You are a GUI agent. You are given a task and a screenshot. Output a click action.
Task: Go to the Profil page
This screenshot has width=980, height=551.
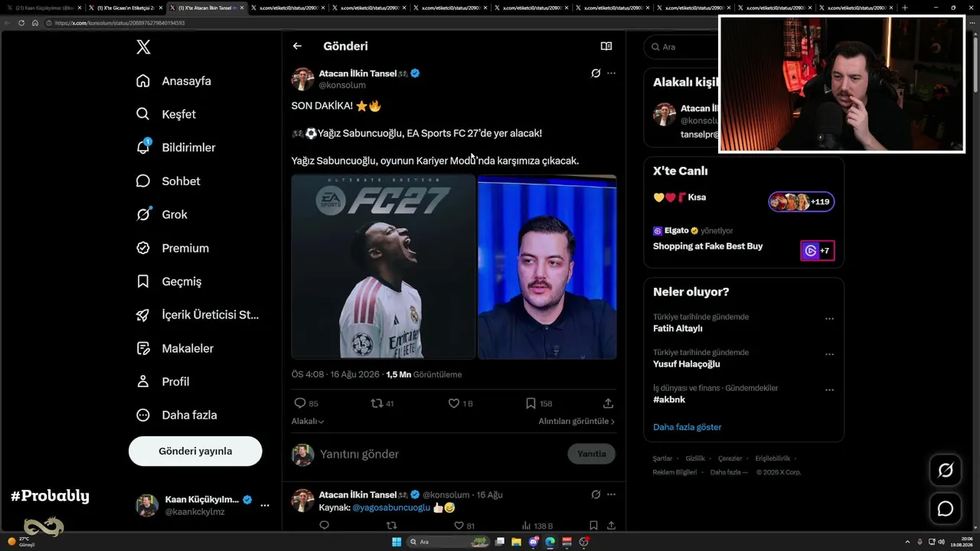(162, 381)
